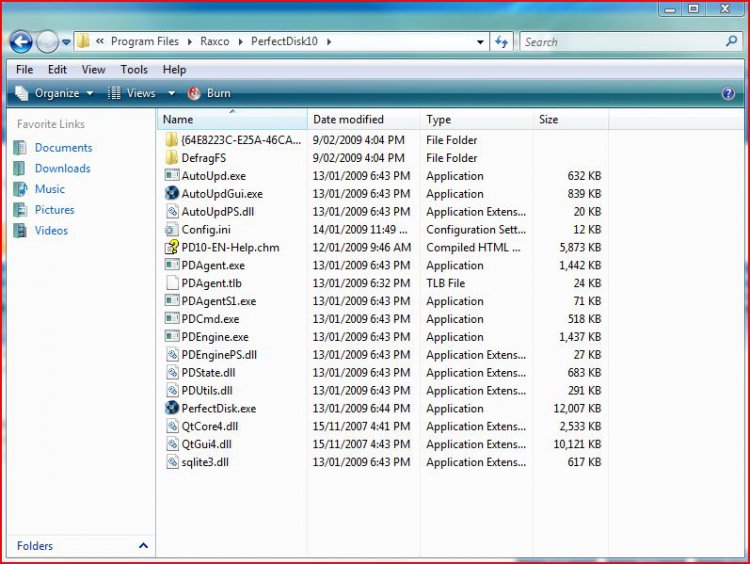This screenshot has width=750, height=564.
Task: Select the PDAgent.exe file icon
Action: point(172,265)
